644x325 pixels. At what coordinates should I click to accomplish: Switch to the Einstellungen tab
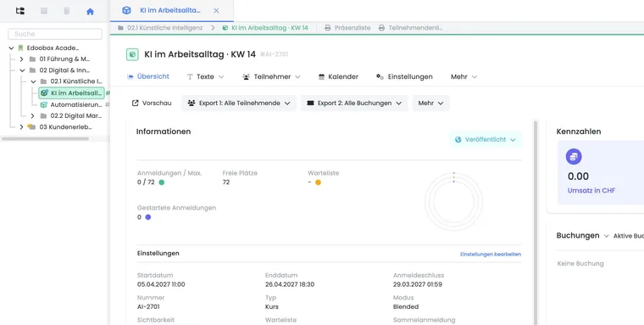[x=404, y=77]
